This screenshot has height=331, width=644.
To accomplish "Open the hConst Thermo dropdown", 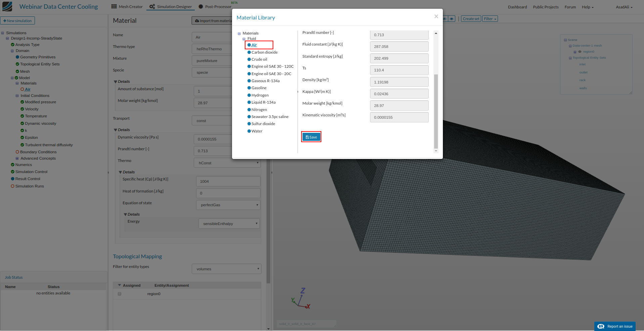I will pyautogui.click(x=227, y=163).
